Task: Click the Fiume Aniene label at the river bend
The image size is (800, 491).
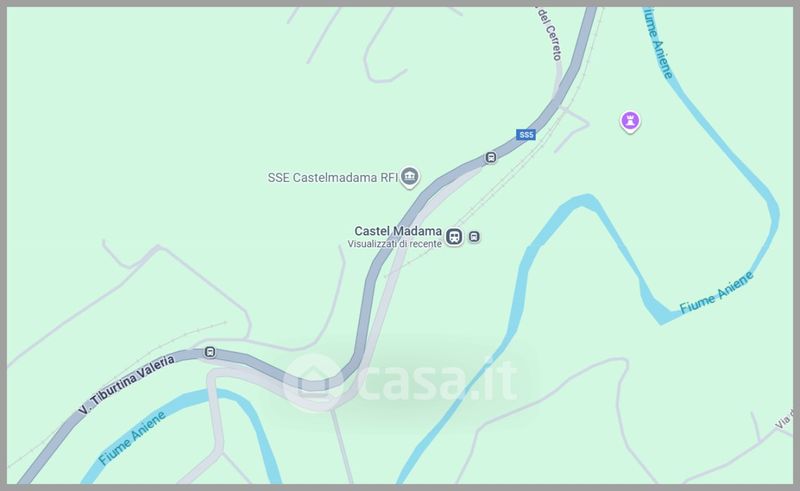Action: 716,292
